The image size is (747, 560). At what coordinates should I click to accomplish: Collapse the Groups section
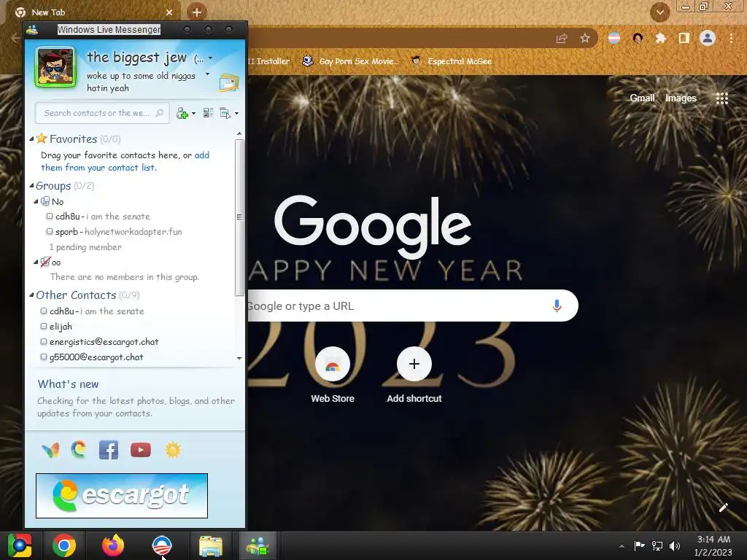coord(31,186)
